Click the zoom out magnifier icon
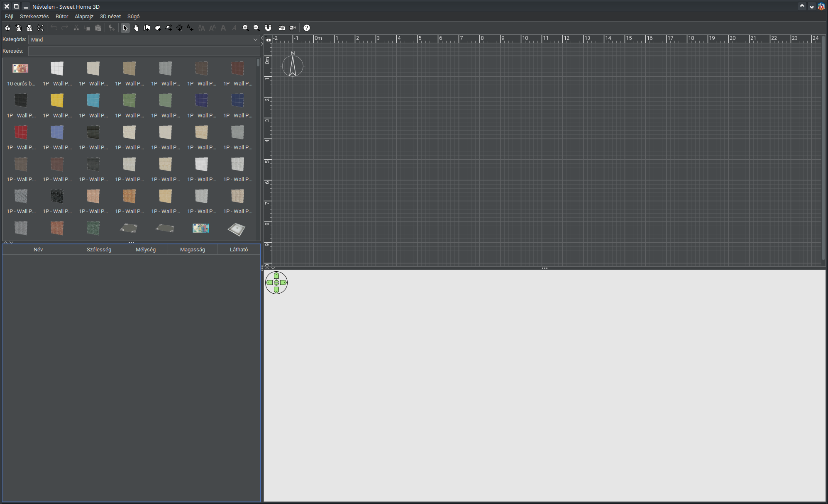828x504 pixels. click(256, 28)
